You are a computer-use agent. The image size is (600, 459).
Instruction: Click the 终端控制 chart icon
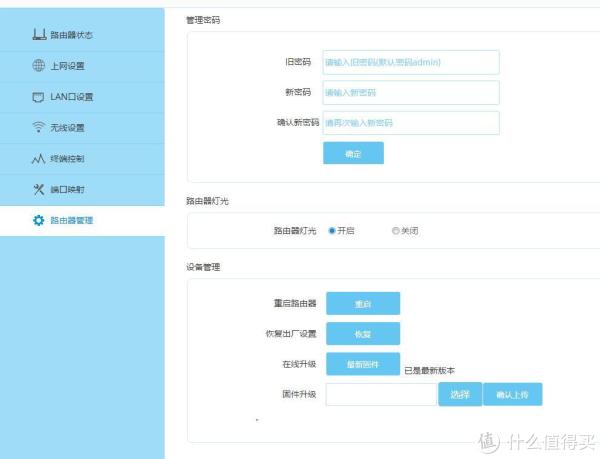tap(38, 159)
